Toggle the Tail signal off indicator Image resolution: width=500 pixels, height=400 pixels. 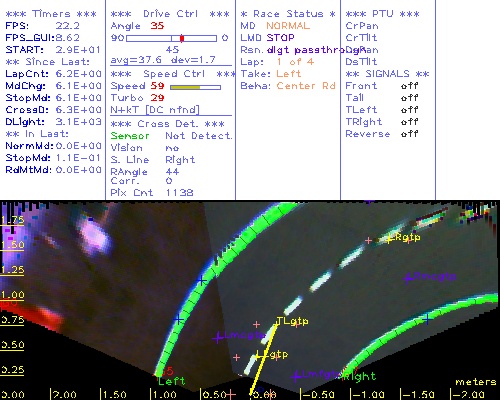(409, 98)
